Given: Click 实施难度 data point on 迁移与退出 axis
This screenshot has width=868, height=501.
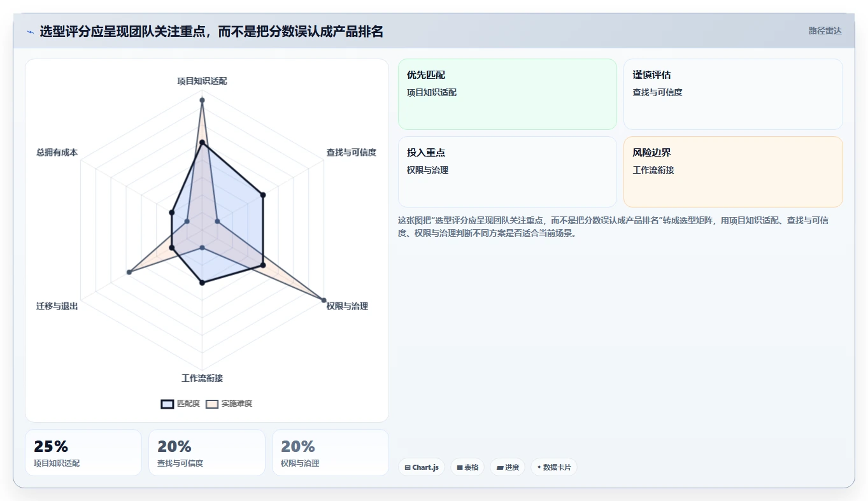Looking at the screenshot, I should coord(129,272).
